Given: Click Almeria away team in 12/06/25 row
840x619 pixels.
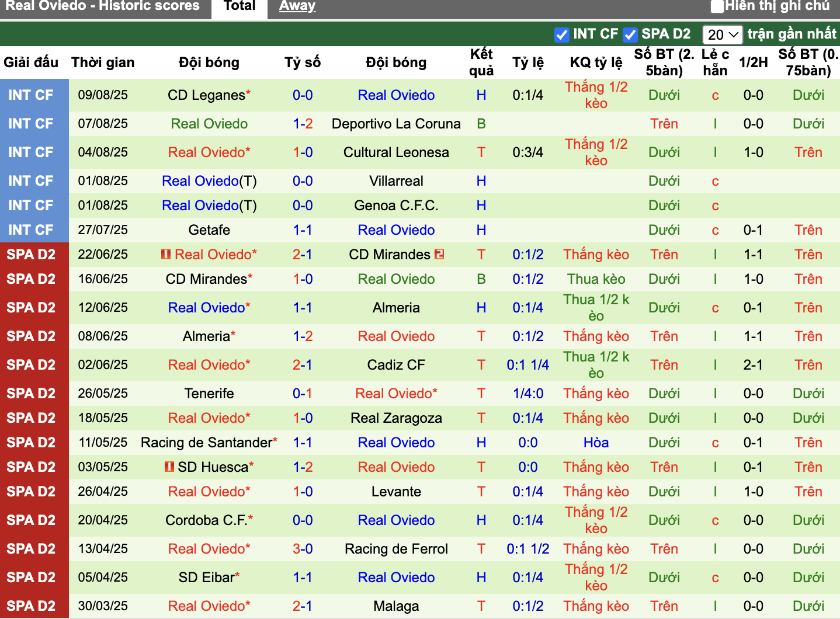Looking at the screenshot, I should [396, 308].
